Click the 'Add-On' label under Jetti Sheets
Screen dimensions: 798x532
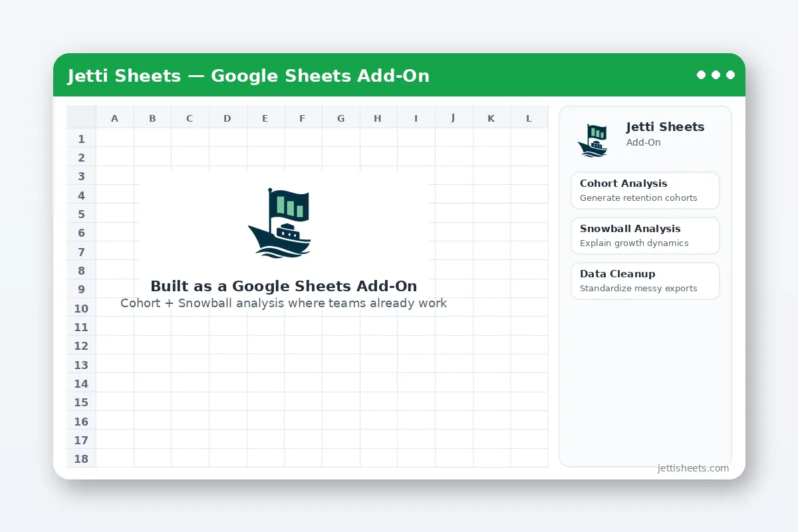[x=644, y=142]
